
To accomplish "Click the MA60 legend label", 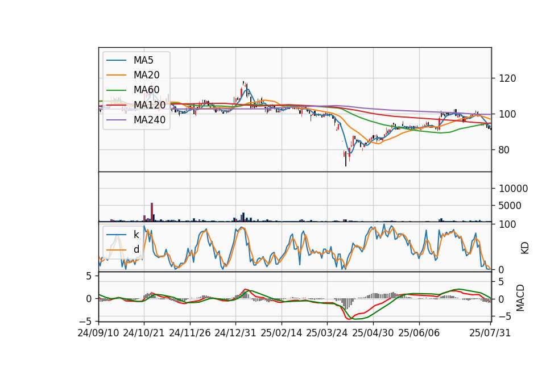I will click(146, 90).
